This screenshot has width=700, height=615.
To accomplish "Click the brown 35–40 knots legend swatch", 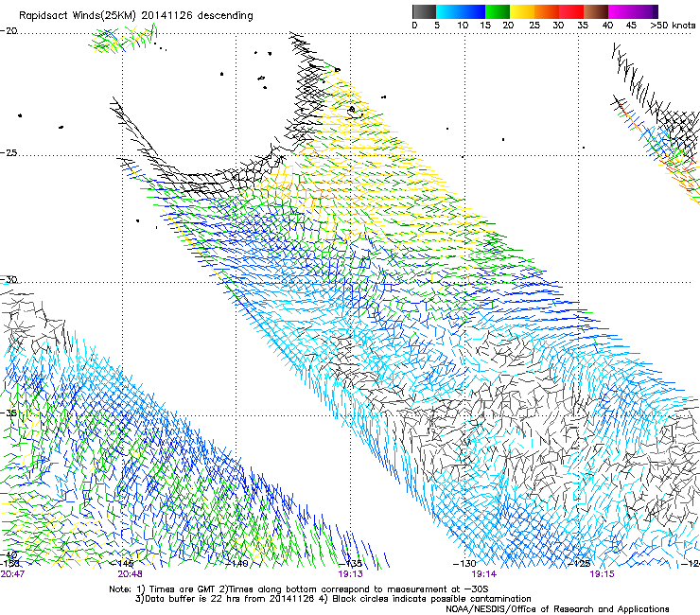I will [x=596, y=11].
